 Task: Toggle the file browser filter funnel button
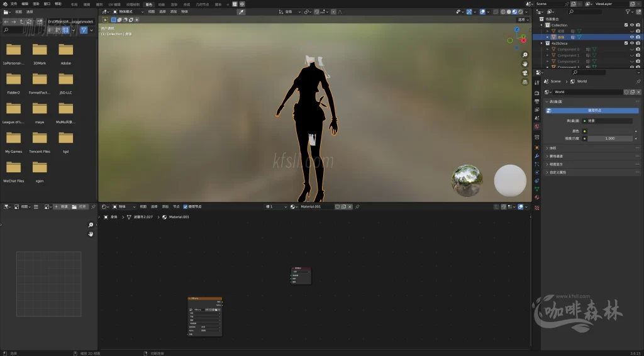(x=84, y=30)
